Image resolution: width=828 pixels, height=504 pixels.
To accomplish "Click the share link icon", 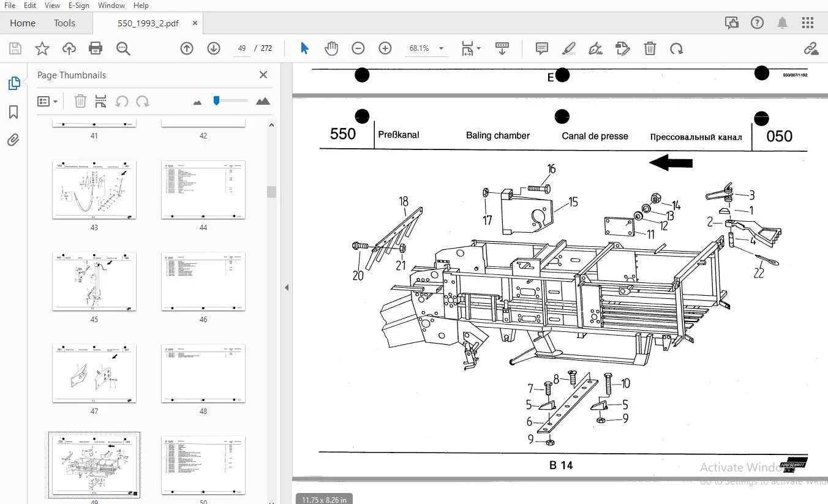I will [x=811, y=48].
